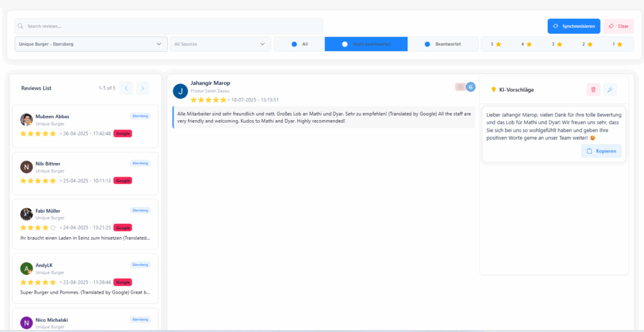Viewport: 644px width, 332px height.
Task: Click the magic wand icon beside trash
Action: [609, 90]
